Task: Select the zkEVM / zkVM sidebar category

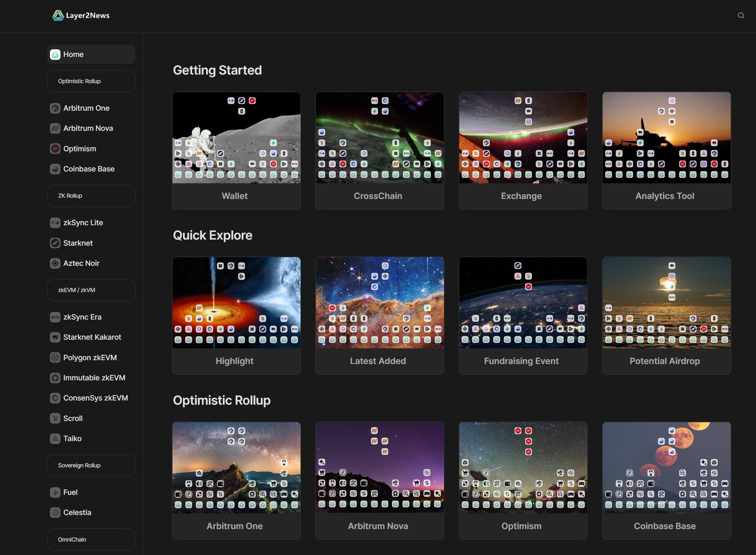Action: click(x=91, y=290)
